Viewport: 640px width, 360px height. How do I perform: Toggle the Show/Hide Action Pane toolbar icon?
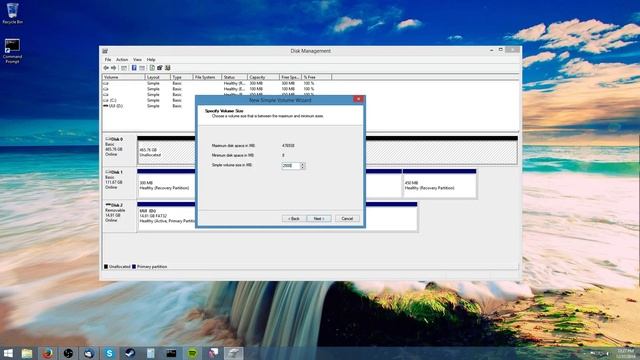click(142, 68)
